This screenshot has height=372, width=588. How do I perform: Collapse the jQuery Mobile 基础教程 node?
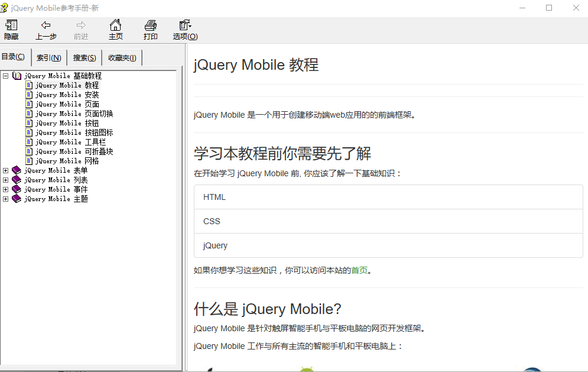[x=5, y=75]
